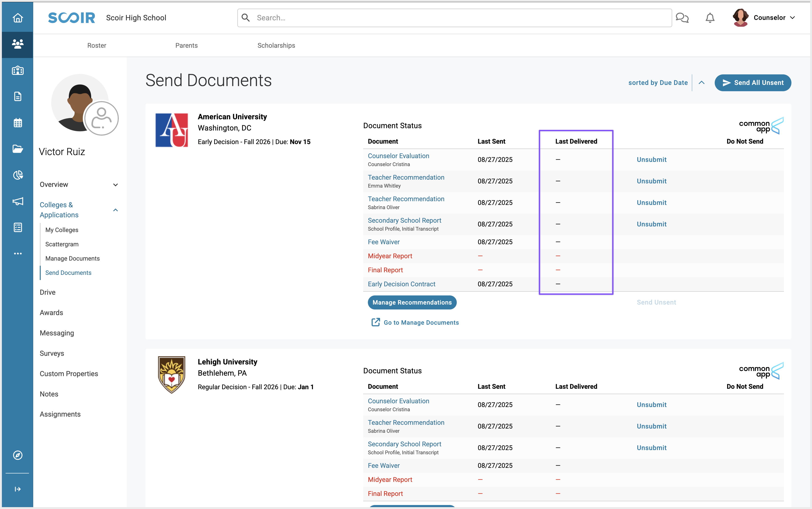Expand the Overview section chevron
Image resolution: width=812 pixels, height=509 pixels.
(x=116, y=185)
